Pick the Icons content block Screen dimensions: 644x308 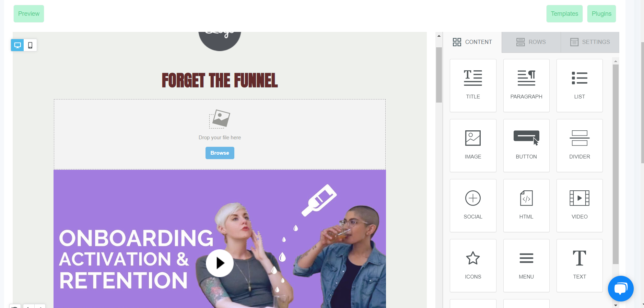pyautogui.click(x=473, y=265)
